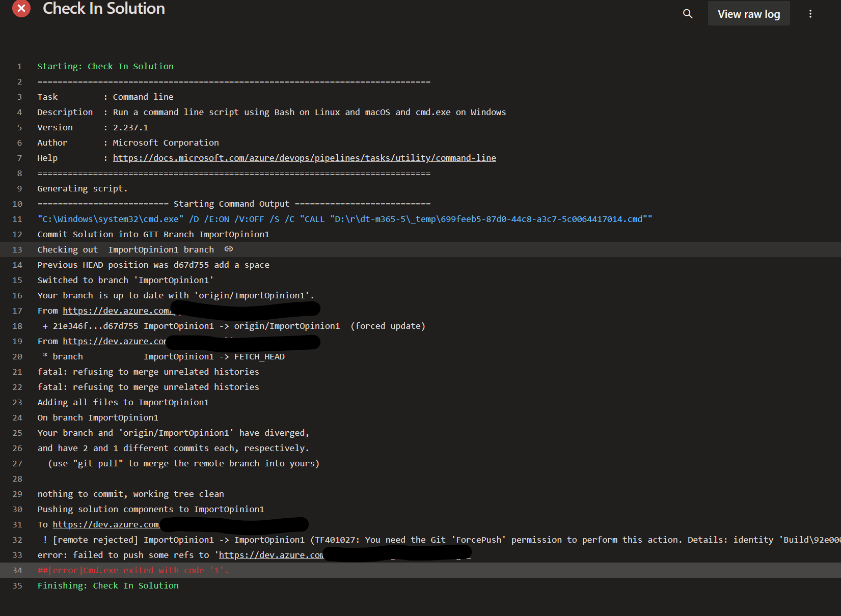Image resolution: width=841 pixels, height=616 pixels.
Task: Click first 'refusing to merge unrelated histories' line 21
Action: [148, 372]
